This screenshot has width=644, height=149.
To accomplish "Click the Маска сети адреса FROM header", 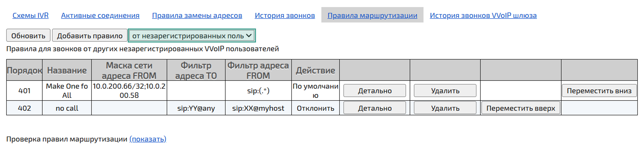I will pos(129,70).
